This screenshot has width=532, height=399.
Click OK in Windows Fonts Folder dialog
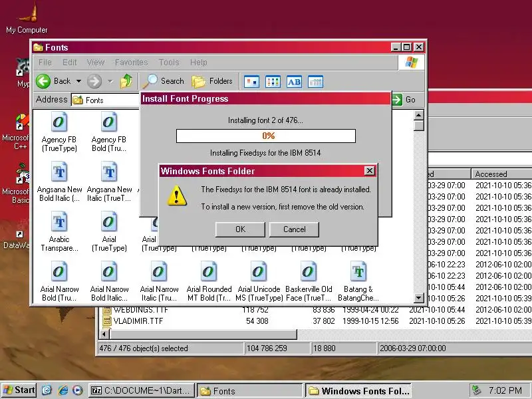(x=240, y=229)
